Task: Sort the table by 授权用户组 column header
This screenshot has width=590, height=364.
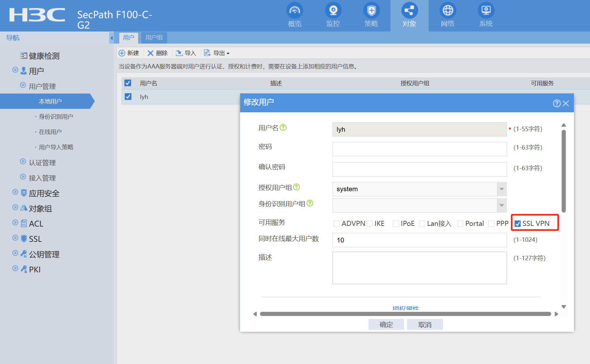Action: [415, 83]
